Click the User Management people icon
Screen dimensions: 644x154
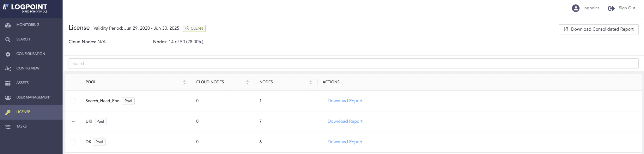(x=8, y=98)
